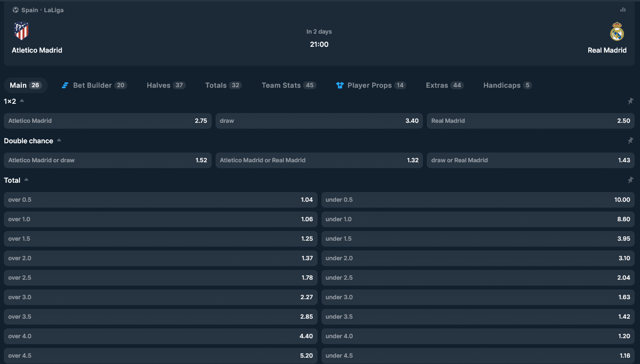640x364 pixels.
Task: Select under 1.5 at 3.95
Action: [478, 239]
